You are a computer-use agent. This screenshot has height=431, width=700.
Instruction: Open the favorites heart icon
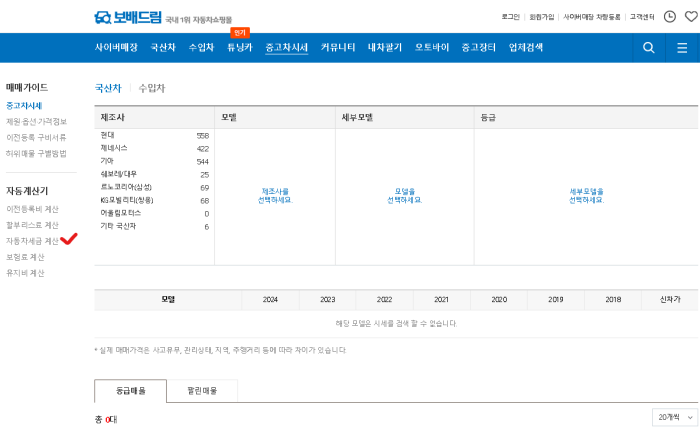pyautogui.click(x=692, y=17)
